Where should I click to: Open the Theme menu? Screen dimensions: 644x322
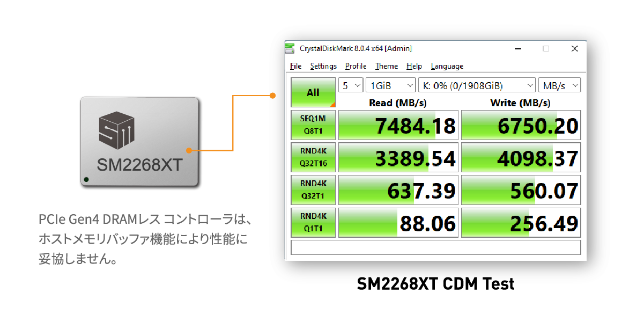(x=386, y=66)
